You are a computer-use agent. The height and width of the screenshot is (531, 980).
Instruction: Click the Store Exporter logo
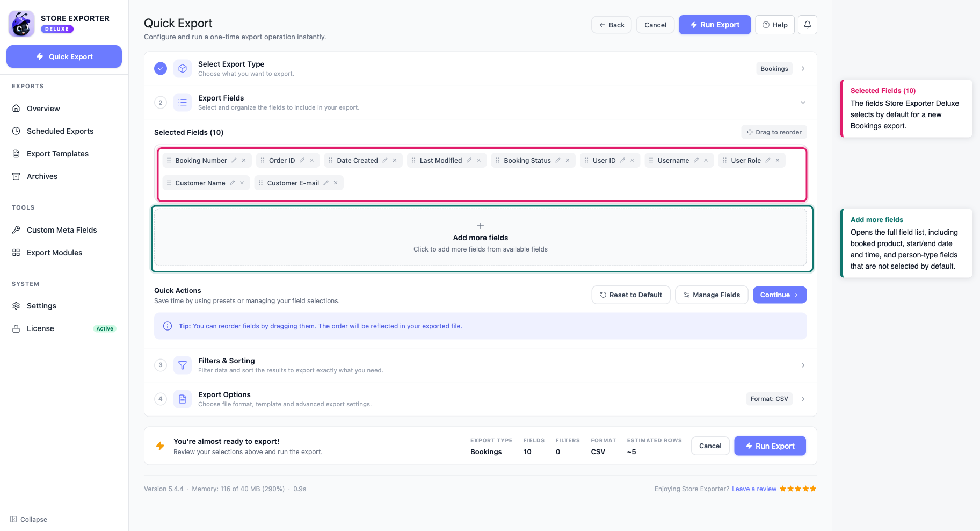pyautogui.click(x=21, y=24)
